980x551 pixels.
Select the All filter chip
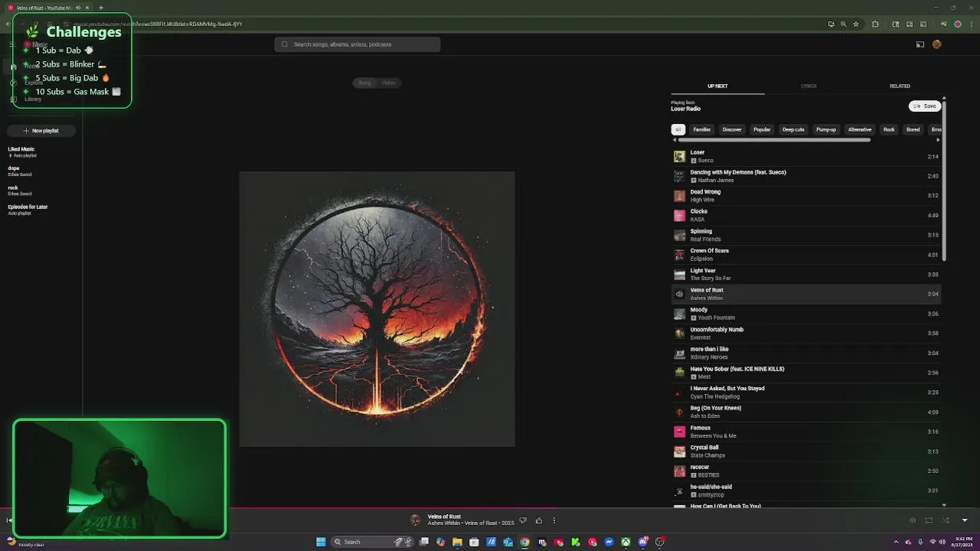[x=678, y=129]
